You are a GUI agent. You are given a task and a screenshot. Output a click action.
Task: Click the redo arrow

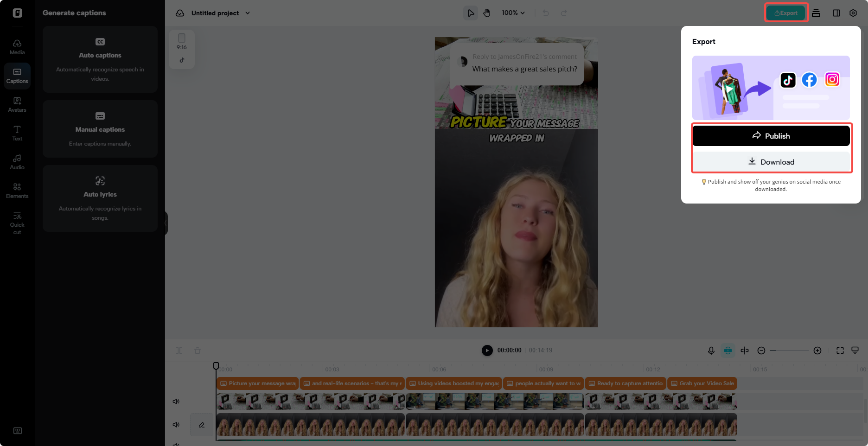coord(564,13)
